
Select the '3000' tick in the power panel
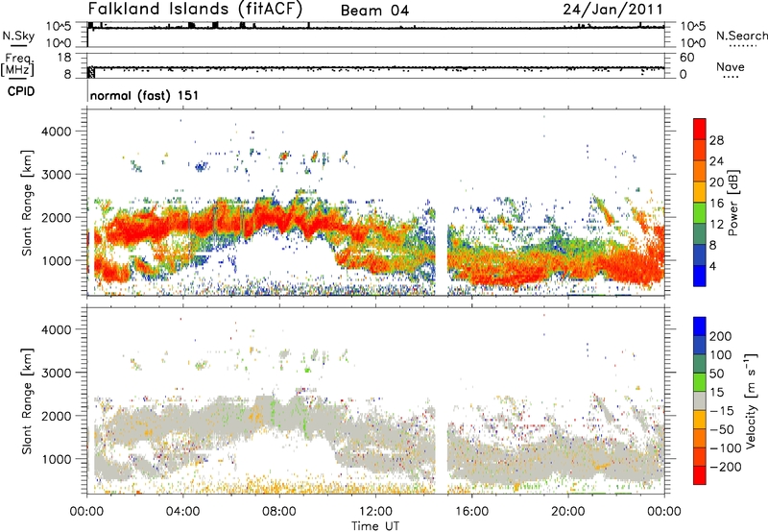(57, 175)
